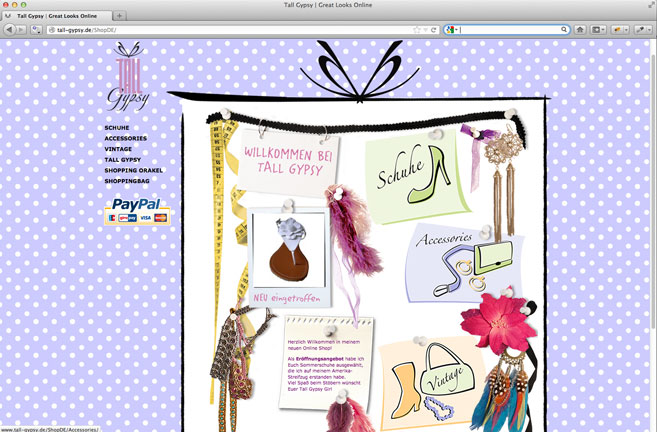This screenshot has width=657, height=432.
Task: Click the NEU eingetroffen caption
Action: 287,298
